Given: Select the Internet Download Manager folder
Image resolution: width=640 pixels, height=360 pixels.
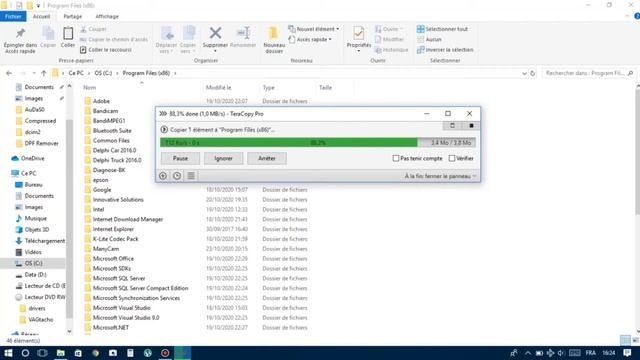Looking at the screenshot, I should (x=128, y=220).
